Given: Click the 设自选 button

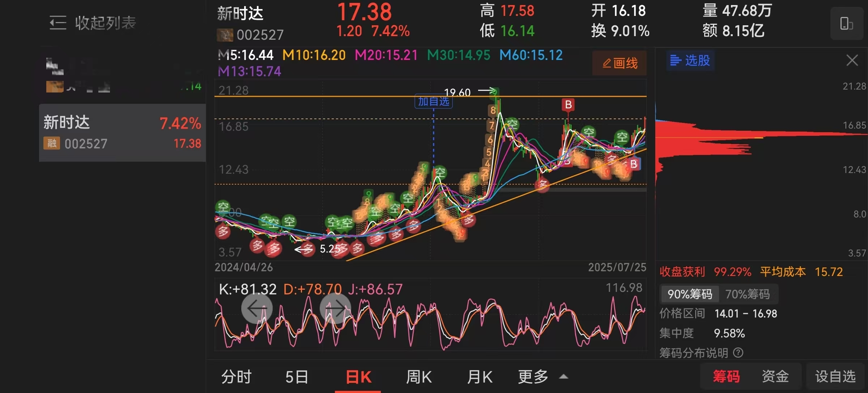Looking at the screenshot, I should coord(835,376).
